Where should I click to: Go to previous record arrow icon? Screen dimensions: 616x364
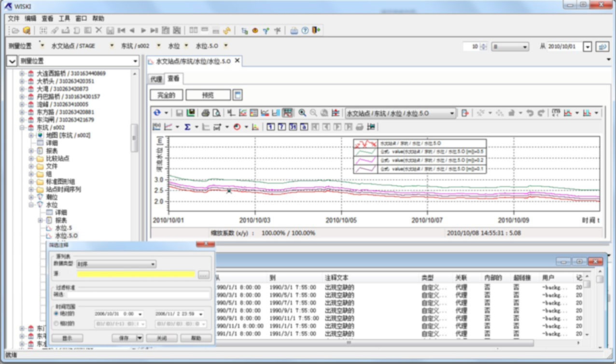tap(132, 30)
